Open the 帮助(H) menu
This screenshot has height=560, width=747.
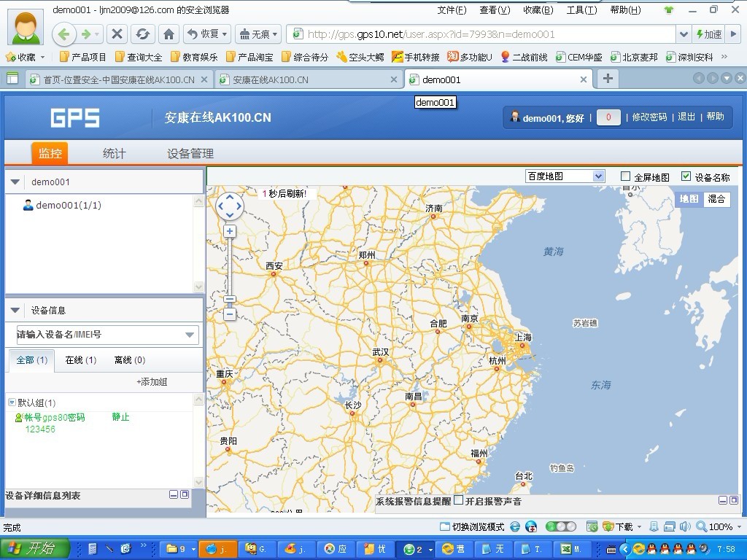coord(625,10)
